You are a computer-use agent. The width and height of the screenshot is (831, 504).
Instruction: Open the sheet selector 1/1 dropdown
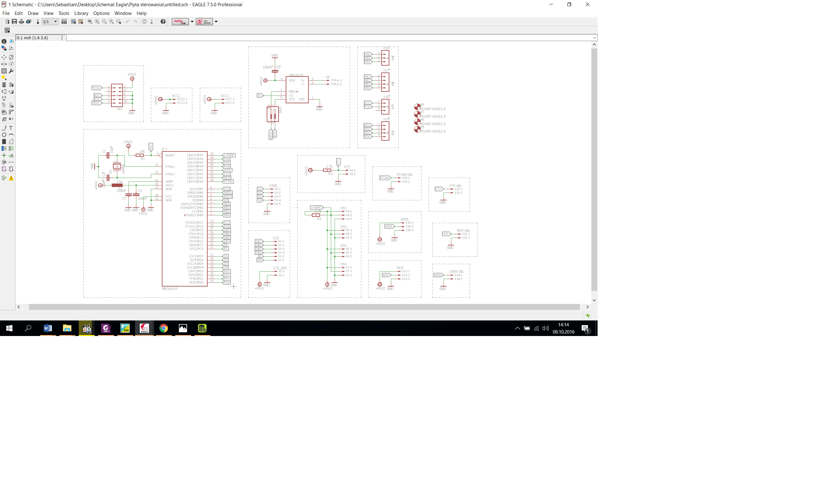coord(55,21)
